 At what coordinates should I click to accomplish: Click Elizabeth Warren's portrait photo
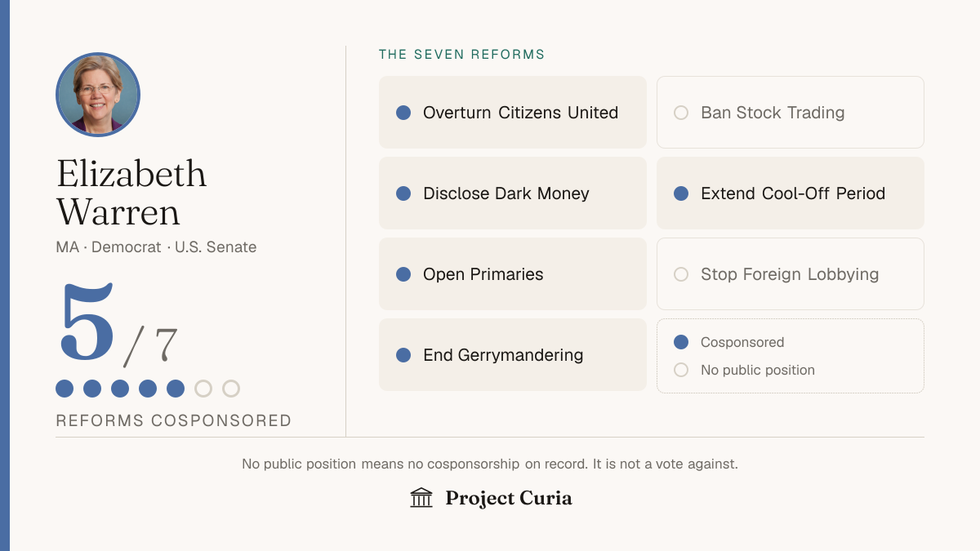(x=98, y=95)
